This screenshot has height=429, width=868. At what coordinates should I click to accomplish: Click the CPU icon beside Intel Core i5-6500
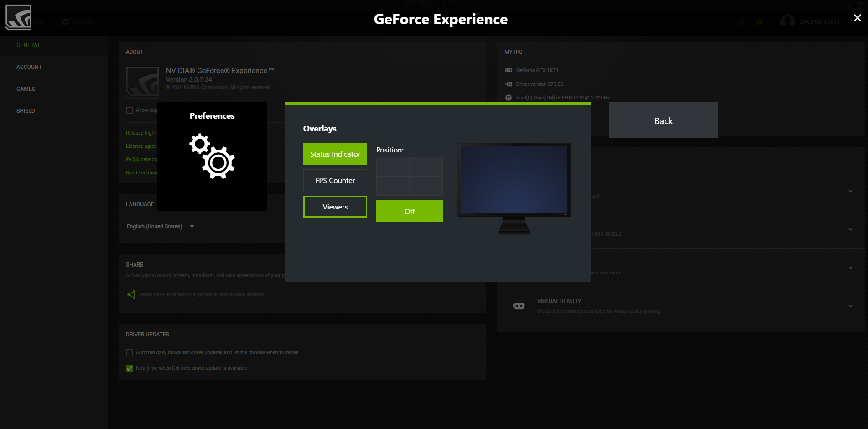pyautogui.click(x=509, y=98)
